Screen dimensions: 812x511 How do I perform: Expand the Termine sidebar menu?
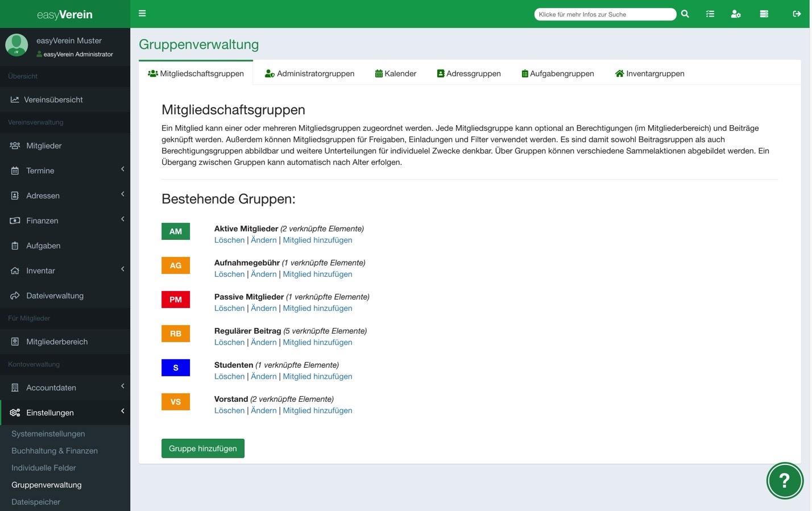[x=65, y=171]
